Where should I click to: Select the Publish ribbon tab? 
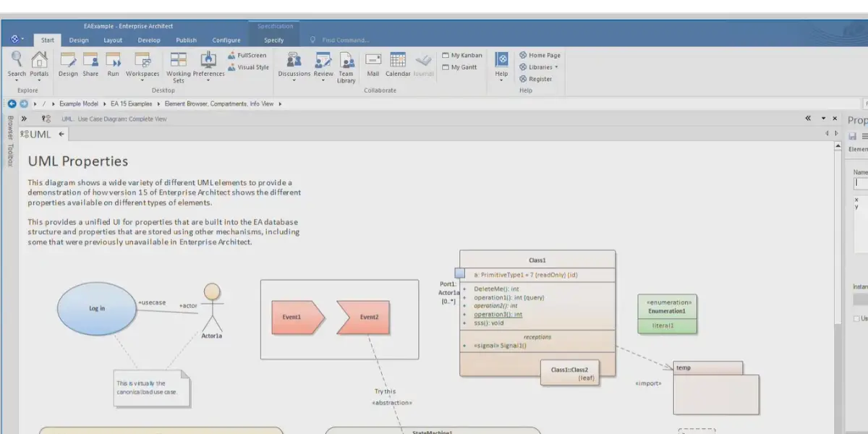pyautogui.click(x=186, y=40)
